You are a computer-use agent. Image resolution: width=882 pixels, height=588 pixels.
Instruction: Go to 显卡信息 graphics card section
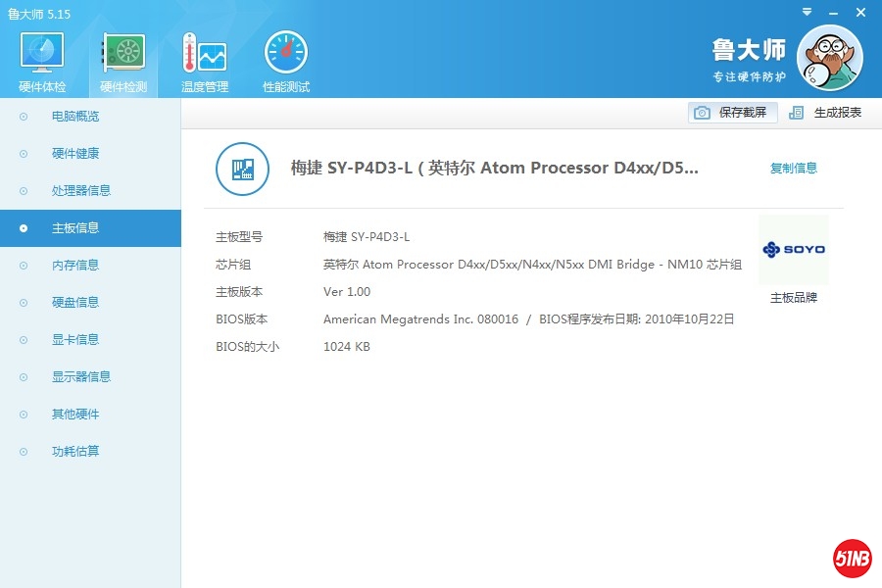(x=75, y=340)
